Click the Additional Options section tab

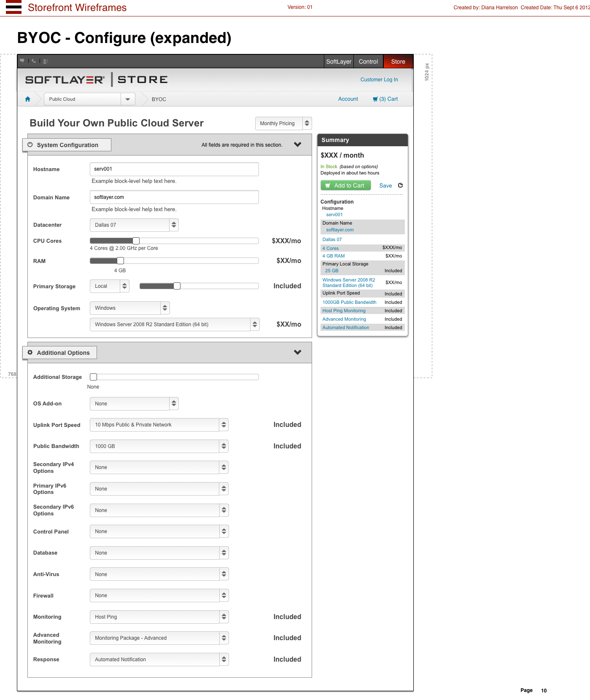[59, 352]
